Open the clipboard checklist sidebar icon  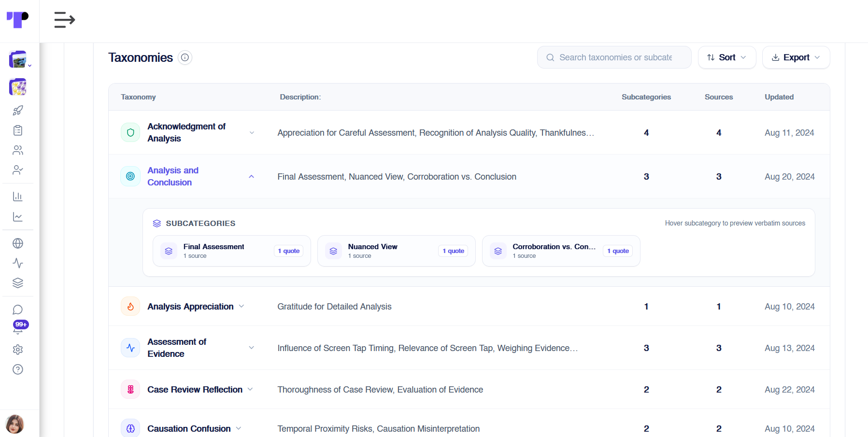click(18, 130)
